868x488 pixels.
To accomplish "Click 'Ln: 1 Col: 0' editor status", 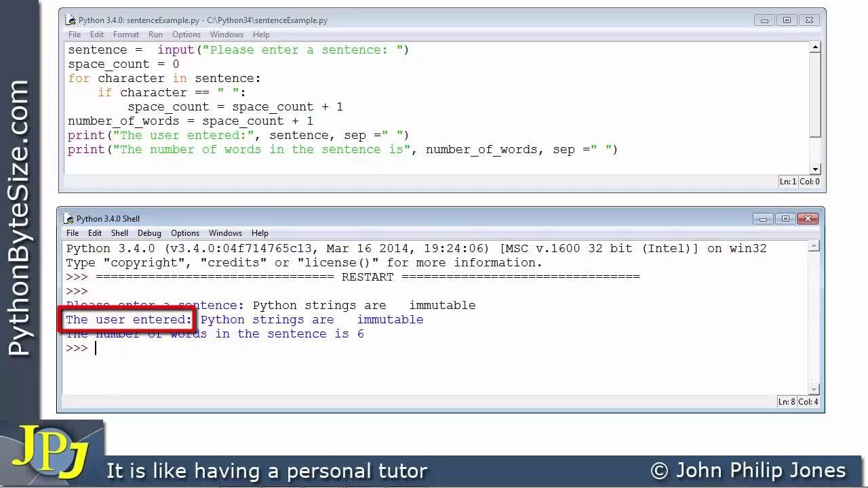I will point(800,182).
